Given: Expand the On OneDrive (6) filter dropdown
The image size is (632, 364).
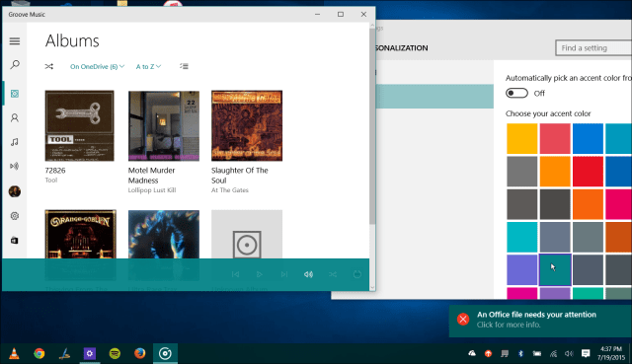Looking at the screenshot, I should (97, 66).
